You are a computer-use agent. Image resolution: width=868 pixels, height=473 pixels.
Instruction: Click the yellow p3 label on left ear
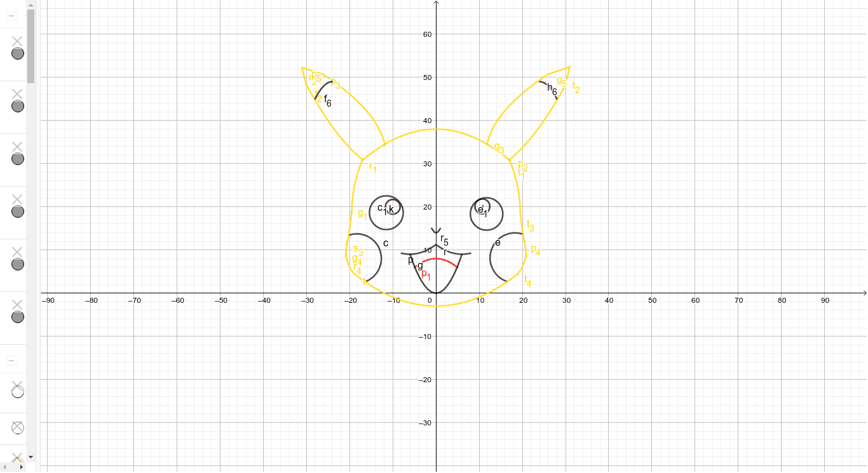point(336,83)
